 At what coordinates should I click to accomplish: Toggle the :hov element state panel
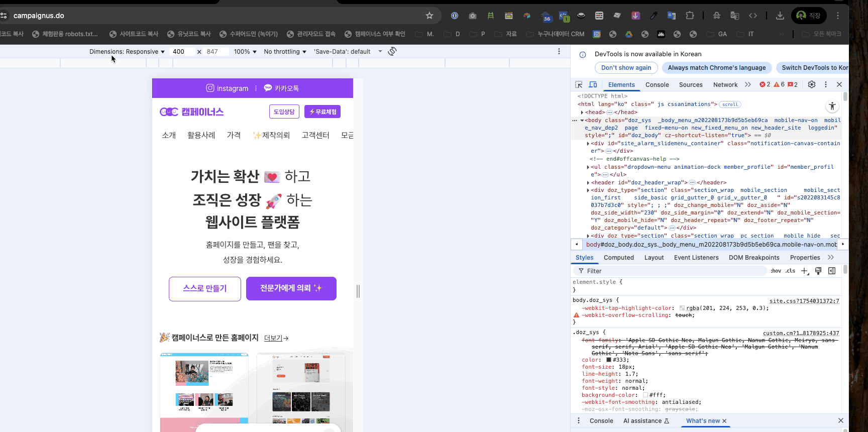pyautogui.click(x=776, y=271)
